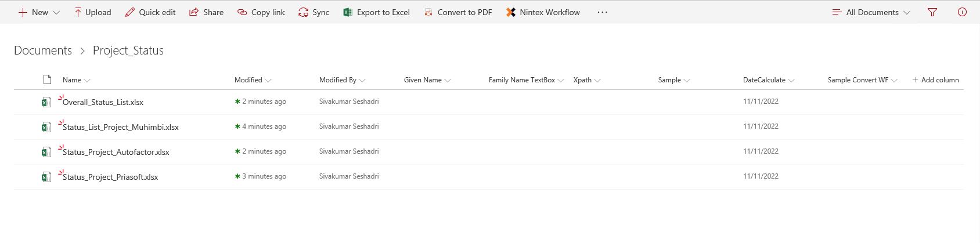Add a new column
The height and width of the screenshot is (243, 980).
pos(935,80)
